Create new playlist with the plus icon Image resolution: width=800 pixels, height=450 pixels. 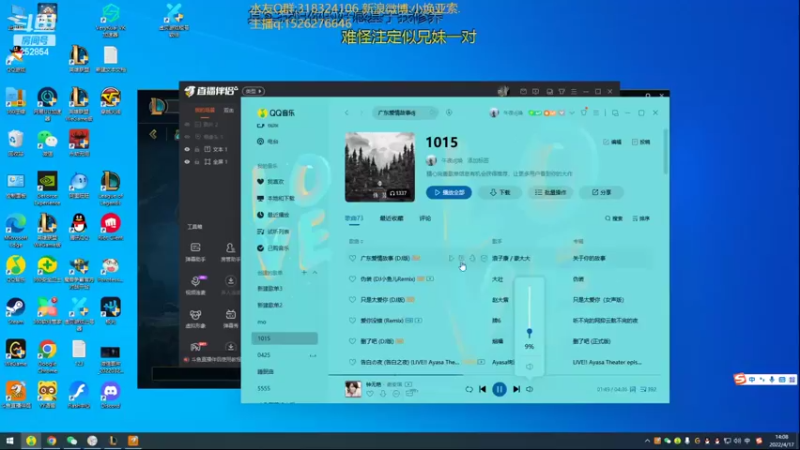pos(304,273)
